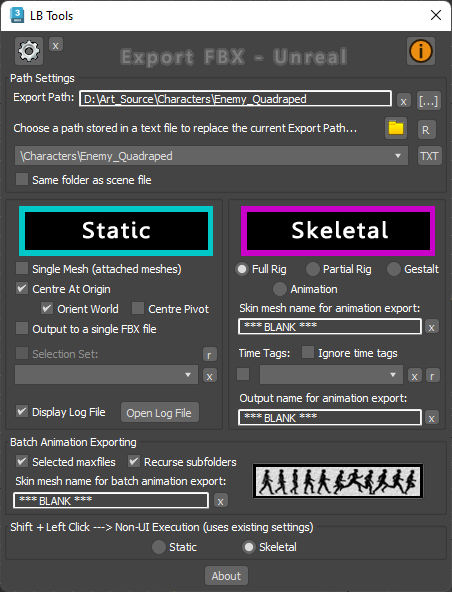452x592 pixels.
Task: Clear the Selection Set dropdown with x
Action: [210, 376]
